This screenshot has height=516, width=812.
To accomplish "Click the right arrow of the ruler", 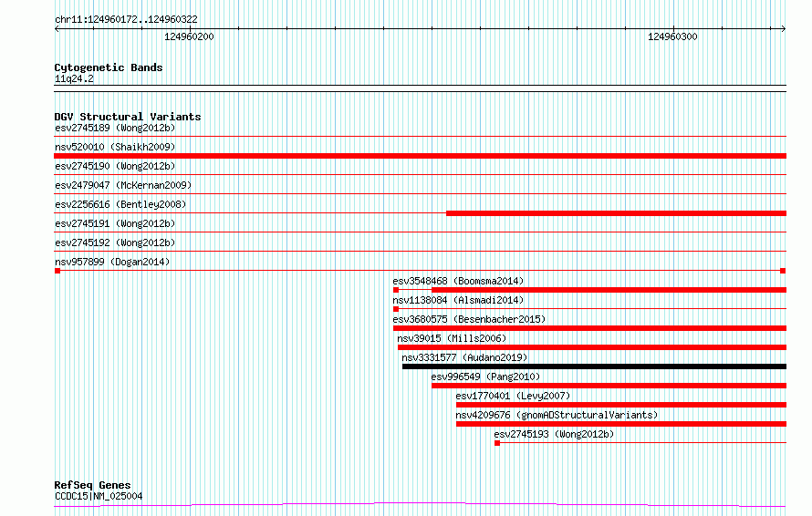I will point(783,28).
